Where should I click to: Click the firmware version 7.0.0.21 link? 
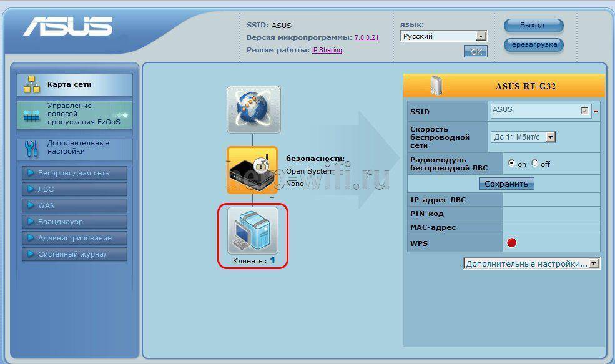367,38
